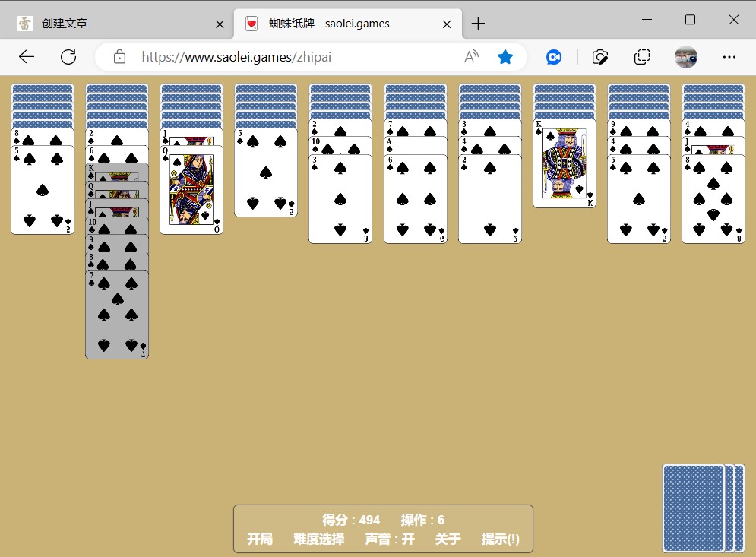
Task: Reload the page with refresh icon
Action: click(68, 57)
